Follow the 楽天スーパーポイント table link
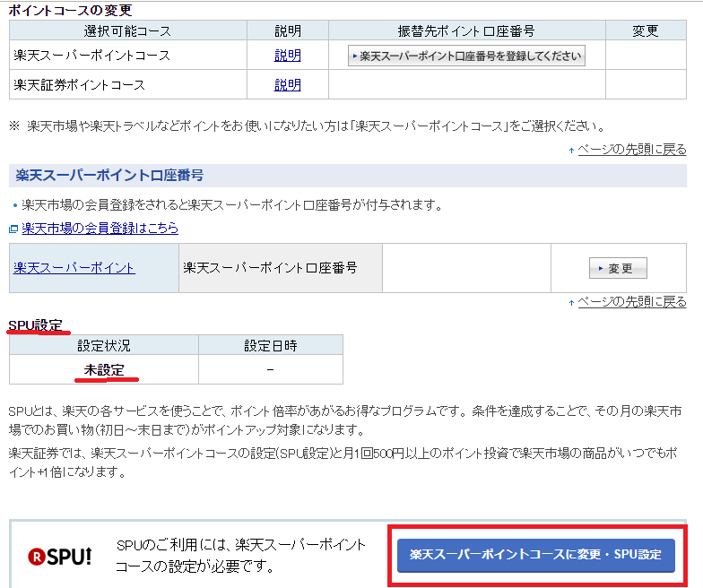Viewport: 703px width, 588px height. pos(74,268)
